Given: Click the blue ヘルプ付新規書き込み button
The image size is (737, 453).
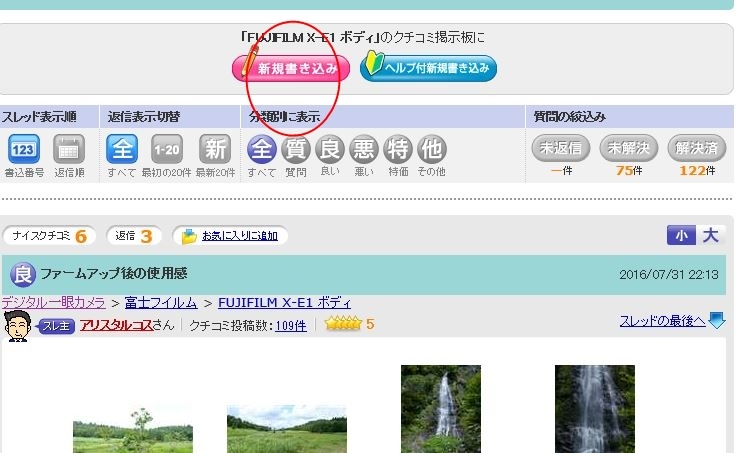Looking at the screenshot, I should [428, 68].
